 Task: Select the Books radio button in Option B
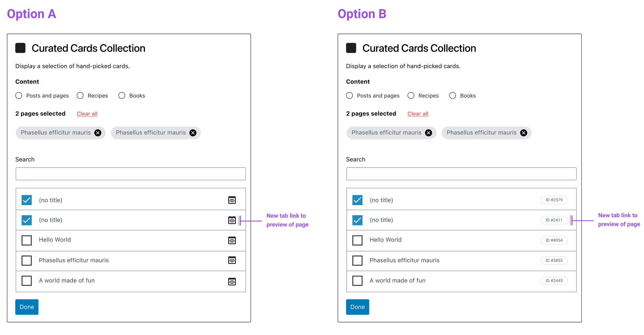452,95
